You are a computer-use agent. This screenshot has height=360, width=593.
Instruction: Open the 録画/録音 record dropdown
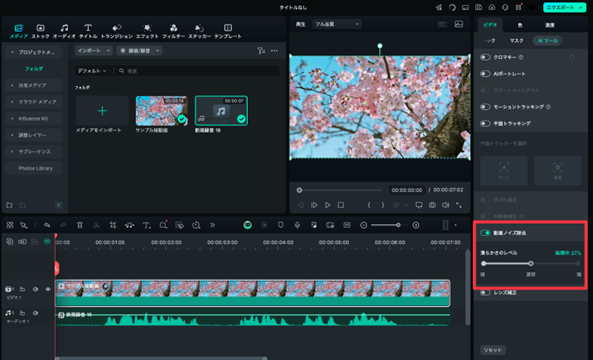[x=139, y=51]
